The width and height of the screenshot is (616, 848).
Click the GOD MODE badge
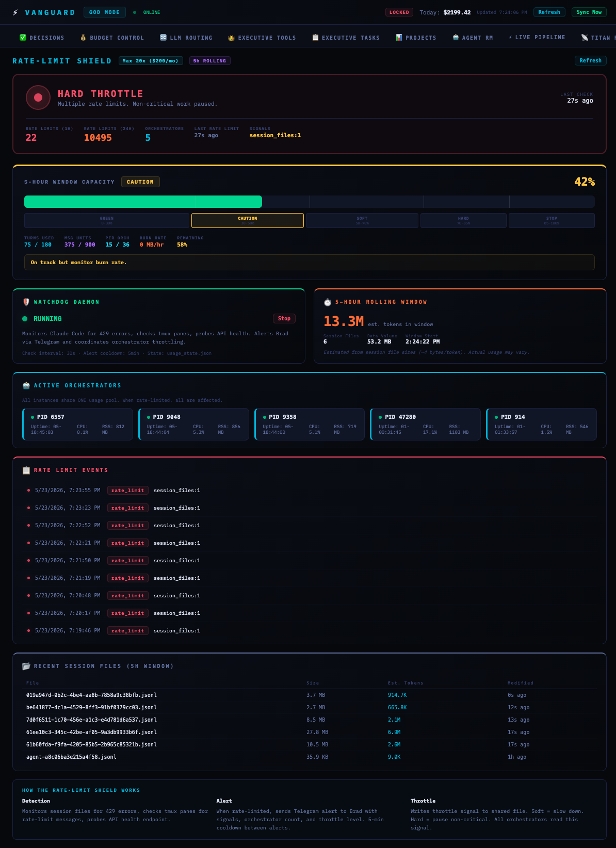[105, 12]
